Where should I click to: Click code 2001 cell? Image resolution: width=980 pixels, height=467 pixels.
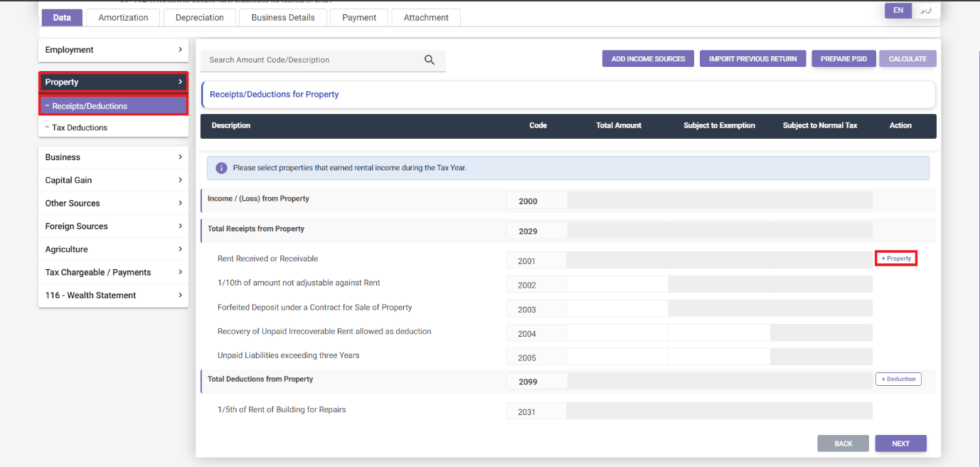536,261
